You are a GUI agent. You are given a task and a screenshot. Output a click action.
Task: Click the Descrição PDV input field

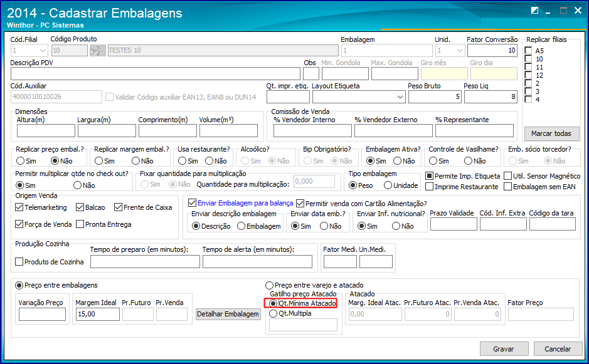pos(155,73)
